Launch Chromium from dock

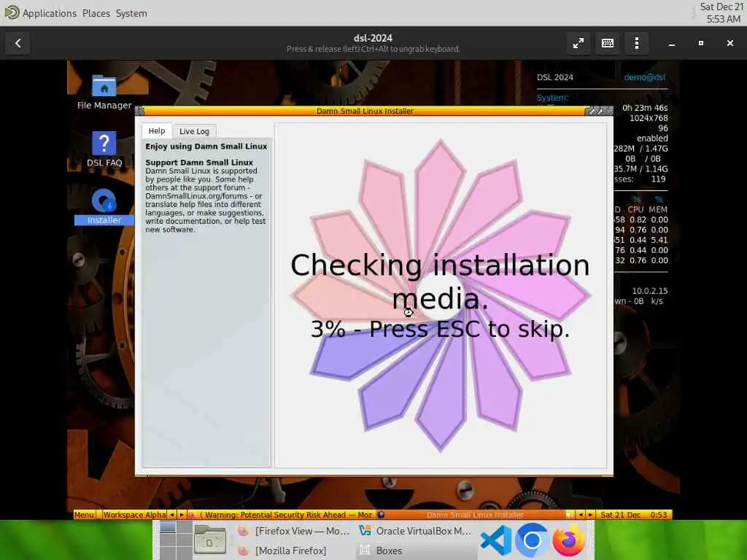point(532,540)
